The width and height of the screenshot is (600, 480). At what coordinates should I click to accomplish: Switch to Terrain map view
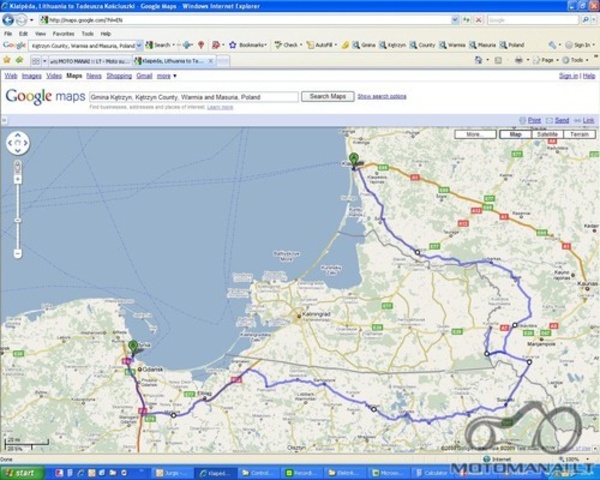pos(579,134)
